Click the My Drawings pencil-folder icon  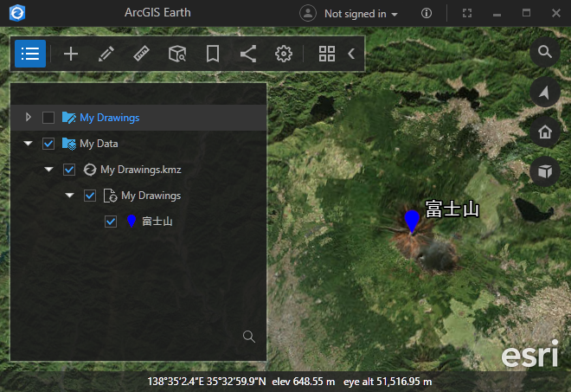tap(69, 118)
